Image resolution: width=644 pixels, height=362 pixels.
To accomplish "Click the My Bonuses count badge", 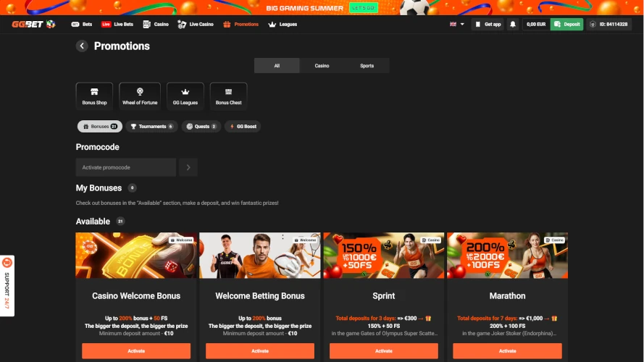I will tap(132, 188).
